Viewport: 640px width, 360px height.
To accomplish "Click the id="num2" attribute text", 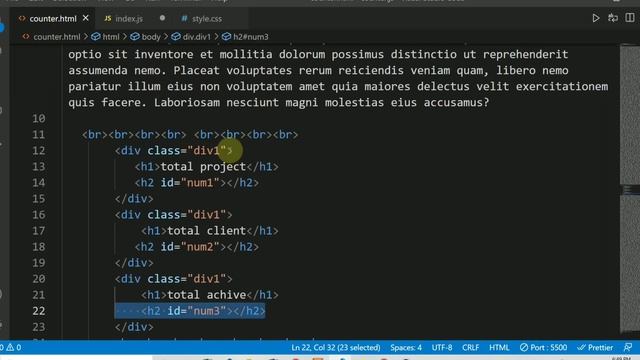I will coord(190,247).
